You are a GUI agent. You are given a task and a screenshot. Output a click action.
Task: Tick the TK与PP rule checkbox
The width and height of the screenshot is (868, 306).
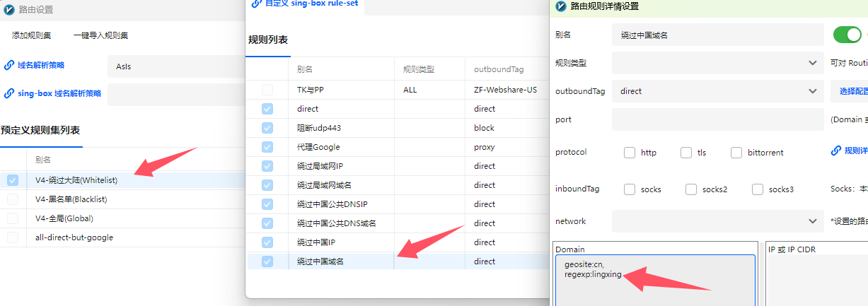[x=267, y=90]
